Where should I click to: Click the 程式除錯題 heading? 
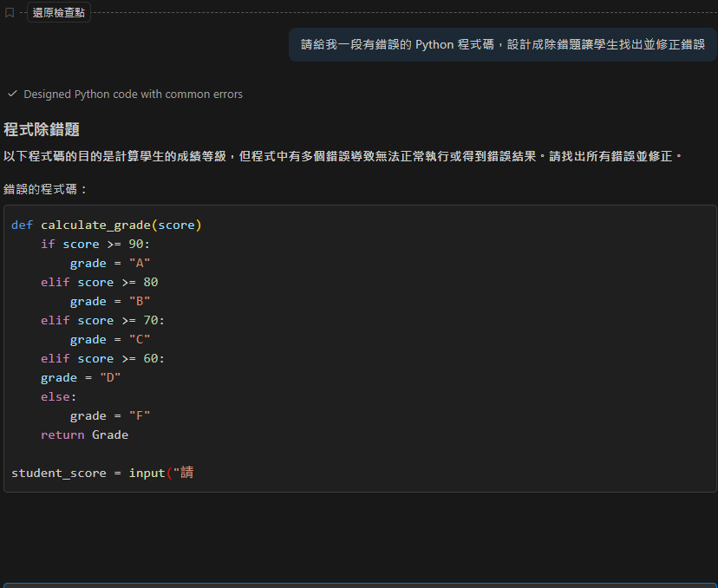coord(42,130)
